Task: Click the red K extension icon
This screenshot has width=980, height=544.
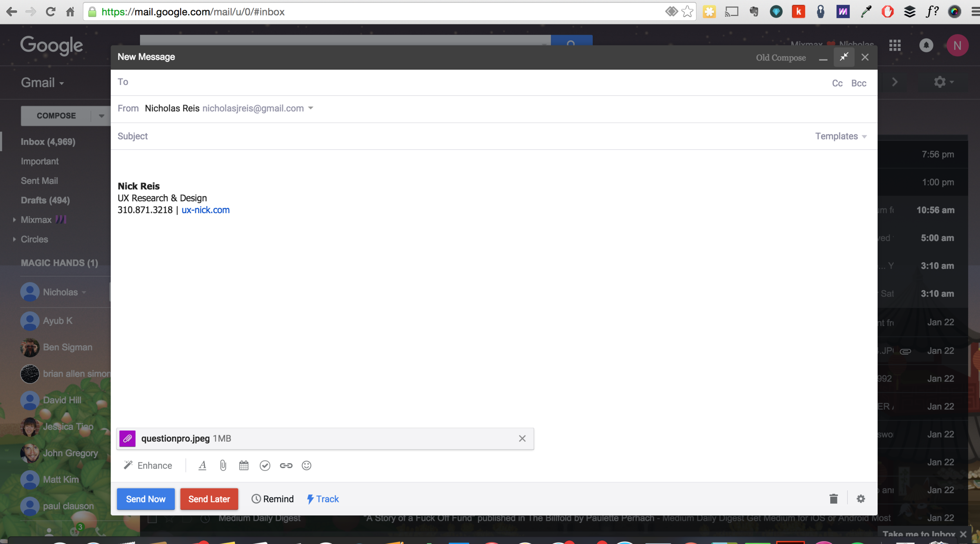Action: 798,12
